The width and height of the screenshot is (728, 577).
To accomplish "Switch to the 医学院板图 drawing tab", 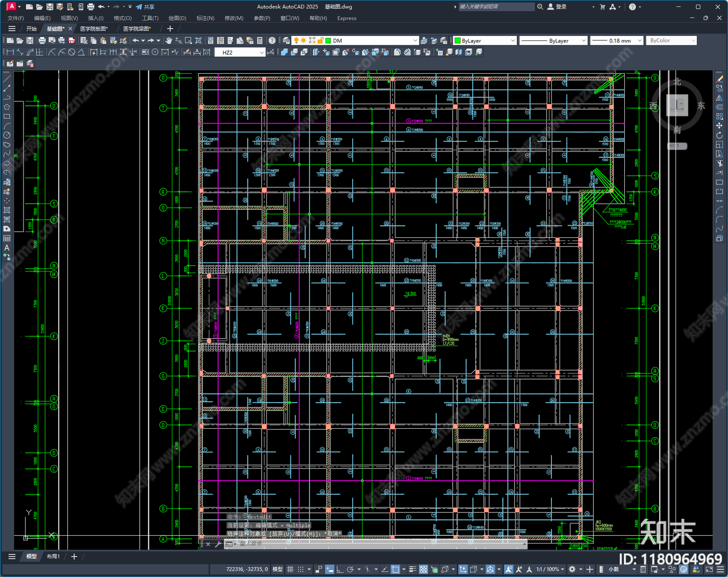I will 94,29.
